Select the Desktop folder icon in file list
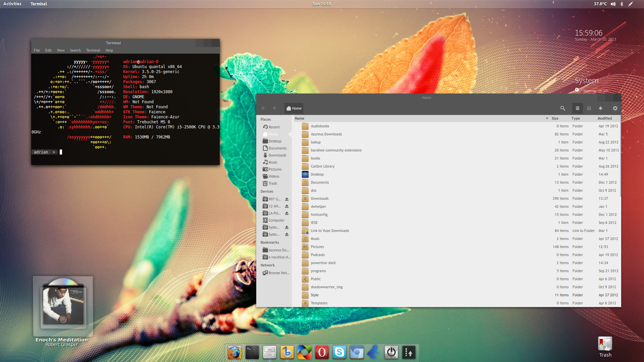This screenshot has width=644, height=362. click(x=305, y=174)
